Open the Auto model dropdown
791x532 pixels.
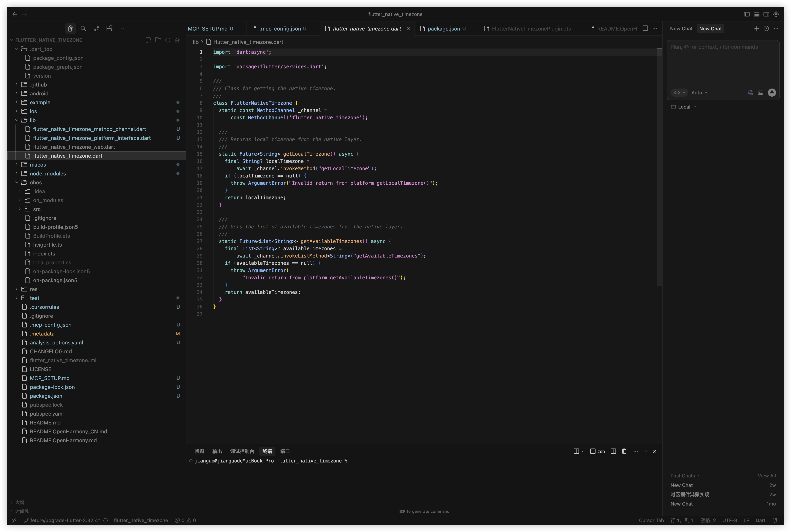pos(699,93)
